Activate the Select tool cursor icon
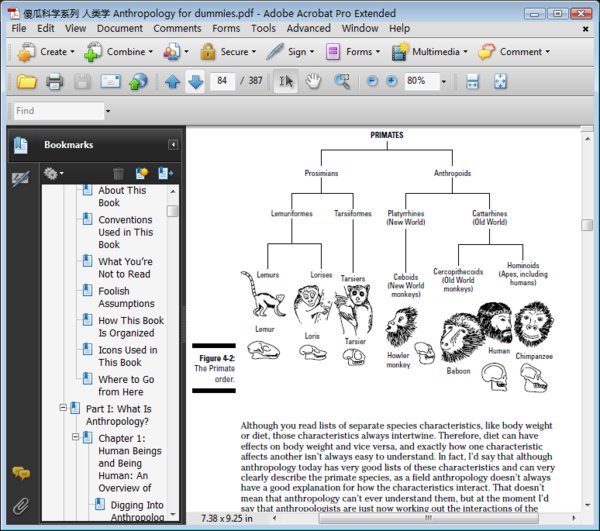The image size is (600, 531). click(x=286, y=81)
